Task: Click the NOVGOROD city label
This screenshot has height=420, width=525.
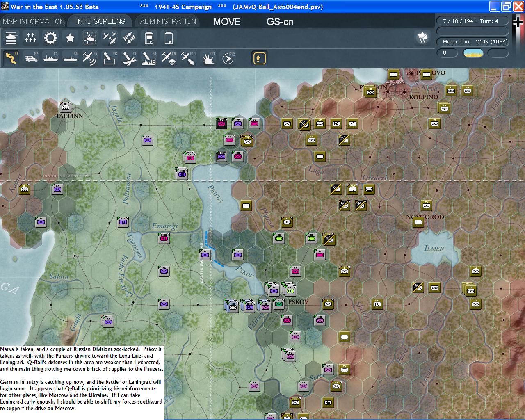Action: point(425,217)
